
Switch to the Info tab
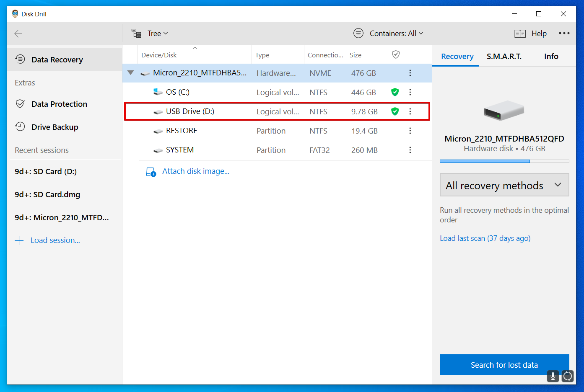(x=551, y=57)
